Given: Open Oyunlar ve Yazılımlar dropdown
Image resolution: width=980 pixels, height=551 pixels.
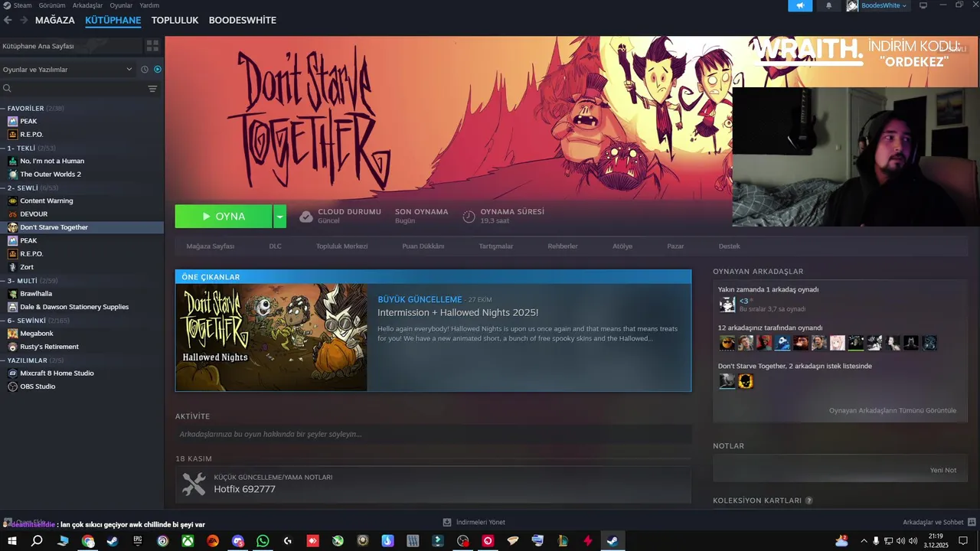Looking at the screenshot, I should coord(68,70).
